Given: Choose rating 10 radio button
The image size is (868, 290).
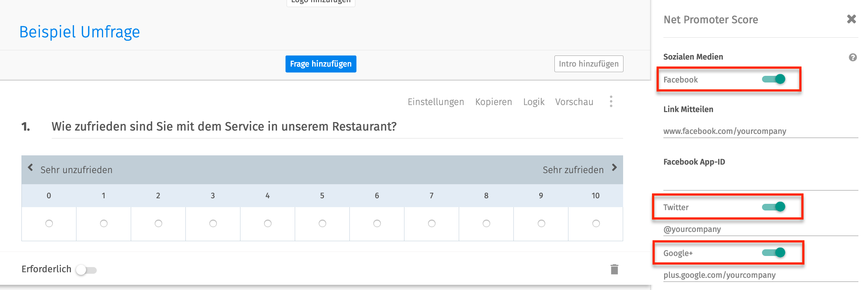Looking at the screenshot, I should [x=596, y=223].
